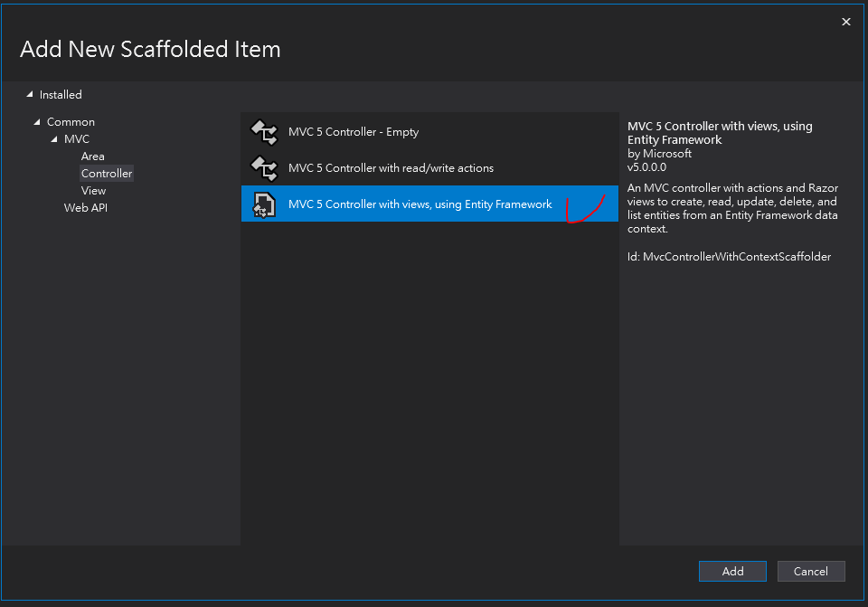868x607 pixels.
Task: Click the MVC 5 Controller - Empty icon
Action: point(264,132)
